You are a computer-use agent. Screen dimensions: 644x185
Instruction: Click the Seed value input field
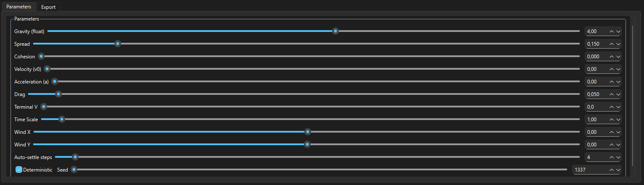[x=589, y=170]
